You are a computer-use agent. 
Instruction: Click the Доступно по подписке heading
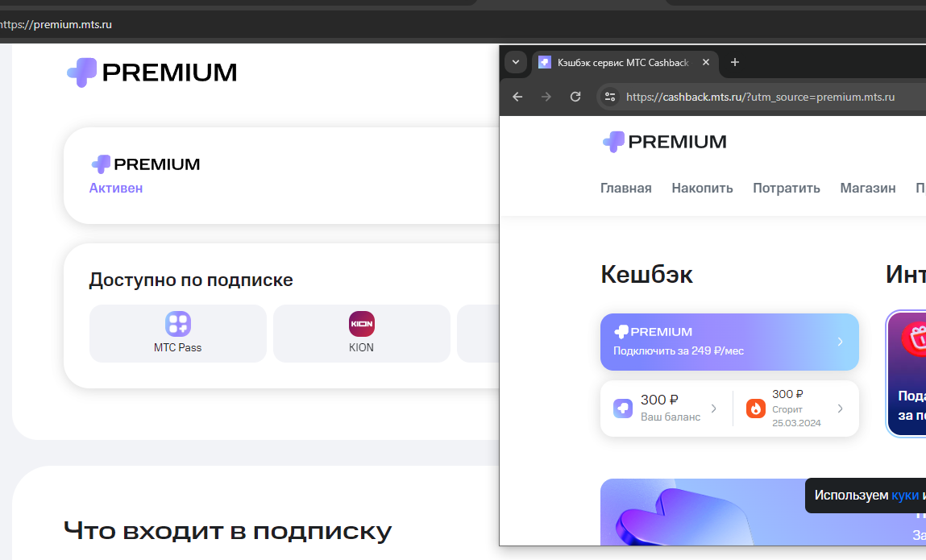(x=191, y=280)
